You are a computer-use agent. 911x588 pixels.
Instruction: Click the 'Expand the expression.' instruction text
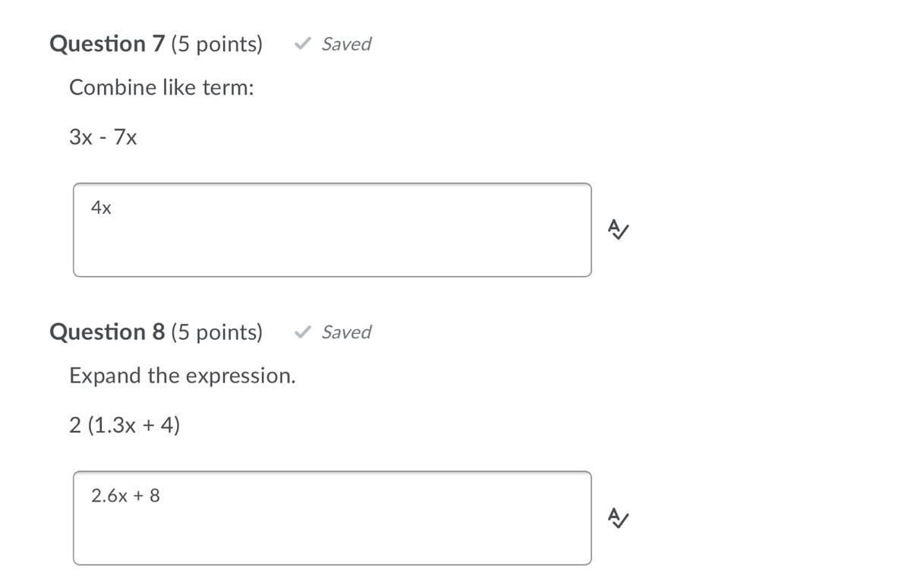182,376
